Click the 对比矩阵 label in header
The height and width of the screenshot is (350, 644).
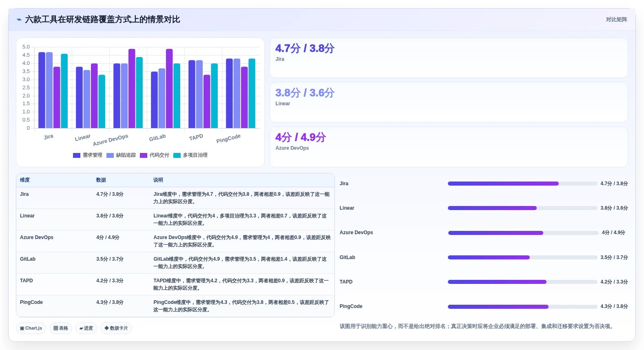pos(616,20)
